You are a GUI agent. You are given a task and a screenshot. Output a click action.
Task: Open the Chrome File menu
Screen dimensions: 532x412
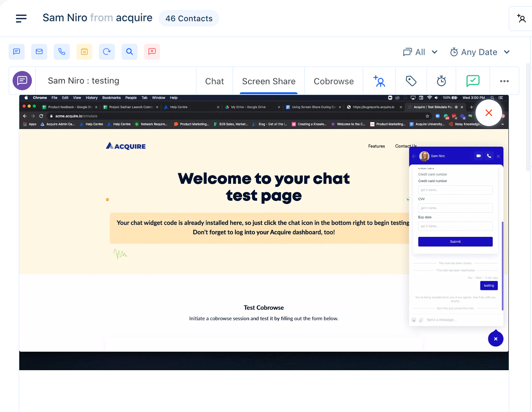(55, 98)
